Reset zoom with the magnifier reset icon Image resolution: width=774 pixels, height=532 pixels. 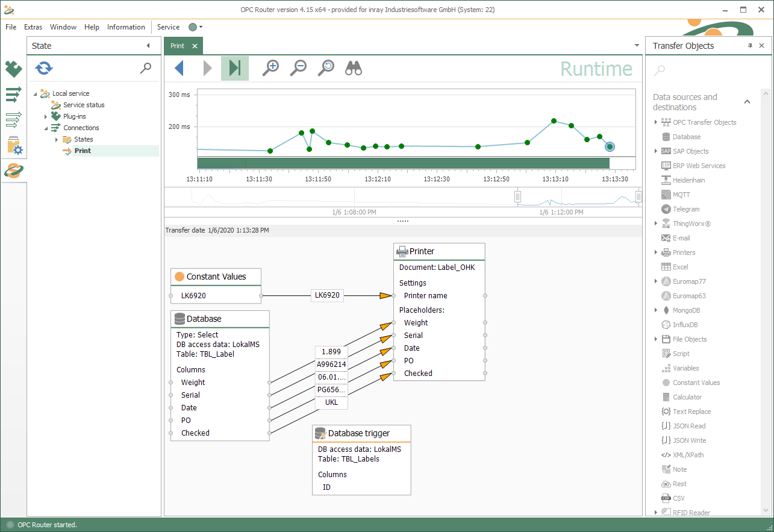326,68
